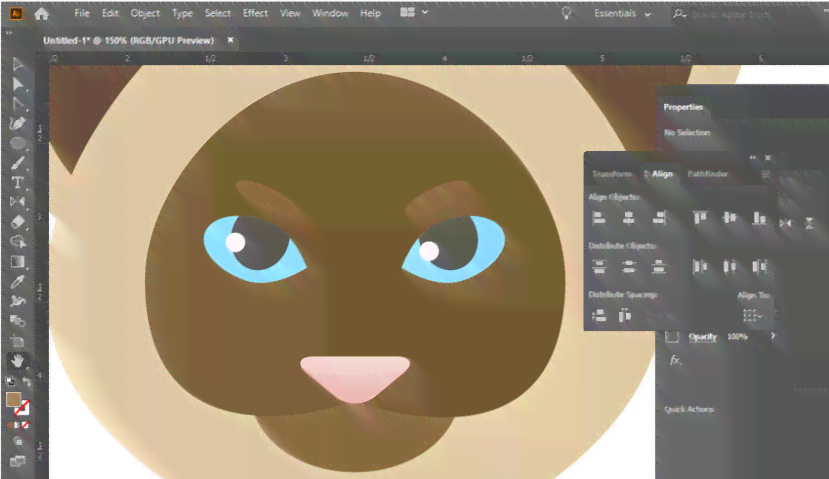Click the Fill color swatch
Screen dimensions: 829x479
click(13, 399)
